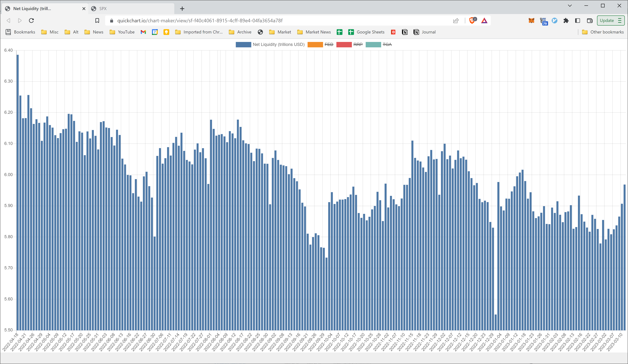Expand the tab search chevron

[570, 5]
